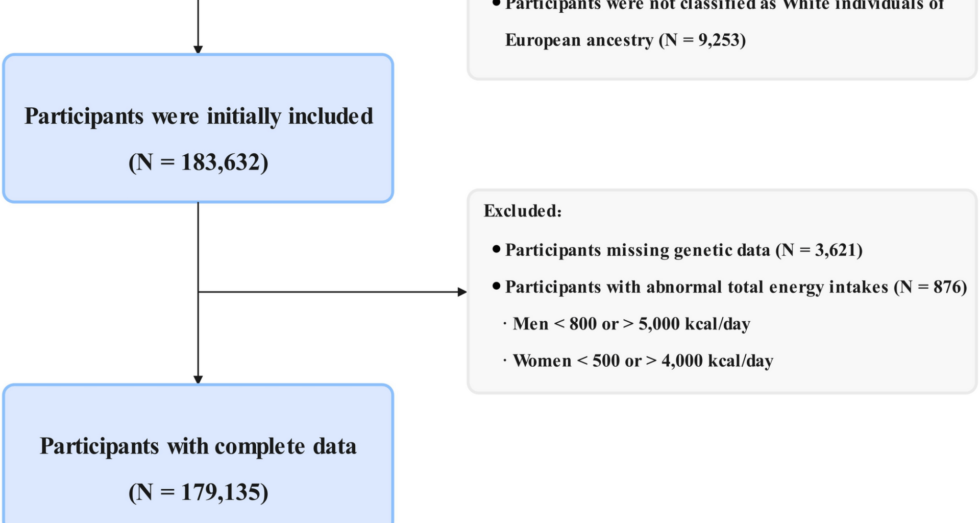Click the down arrowhead above 'Participants with complete data'

pos(198,380)
